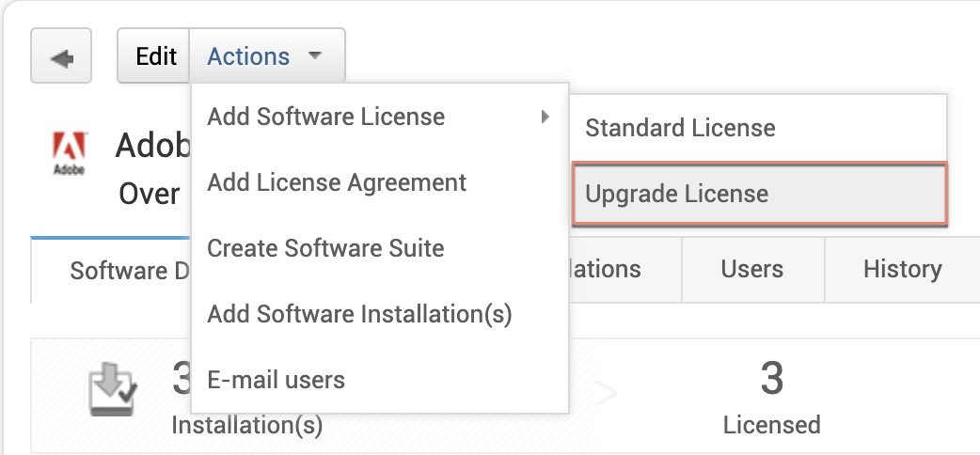
Task: Click the 3 Licensed count
Action: [x=771, y=381]
